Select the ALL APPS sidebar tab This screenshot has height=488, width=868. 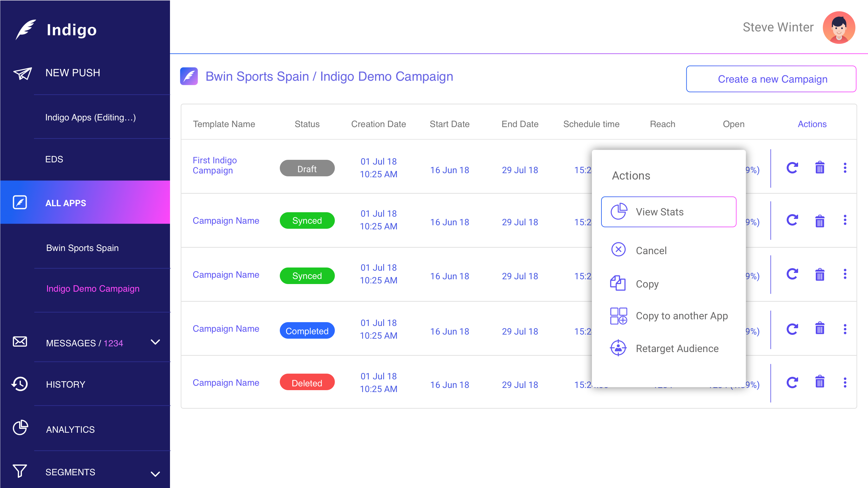66,203
